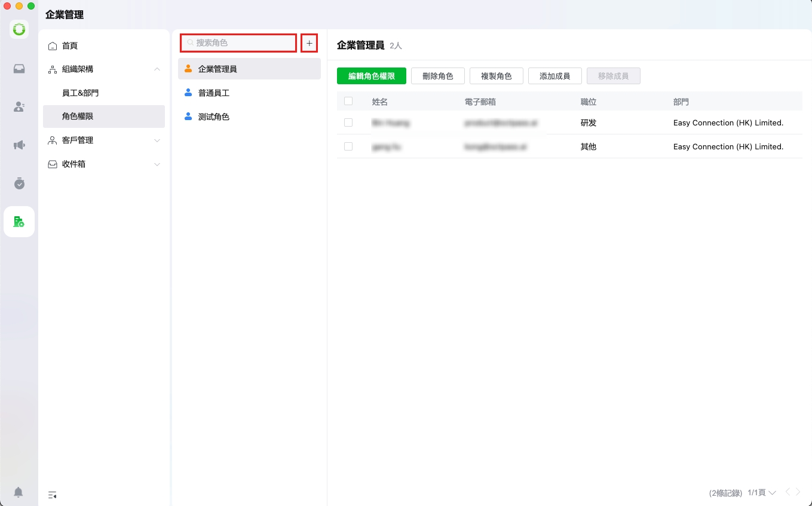Viewport: 812px width, 506px height.
Task: Click the enterprise management building icon
Action: coord(19,222)
